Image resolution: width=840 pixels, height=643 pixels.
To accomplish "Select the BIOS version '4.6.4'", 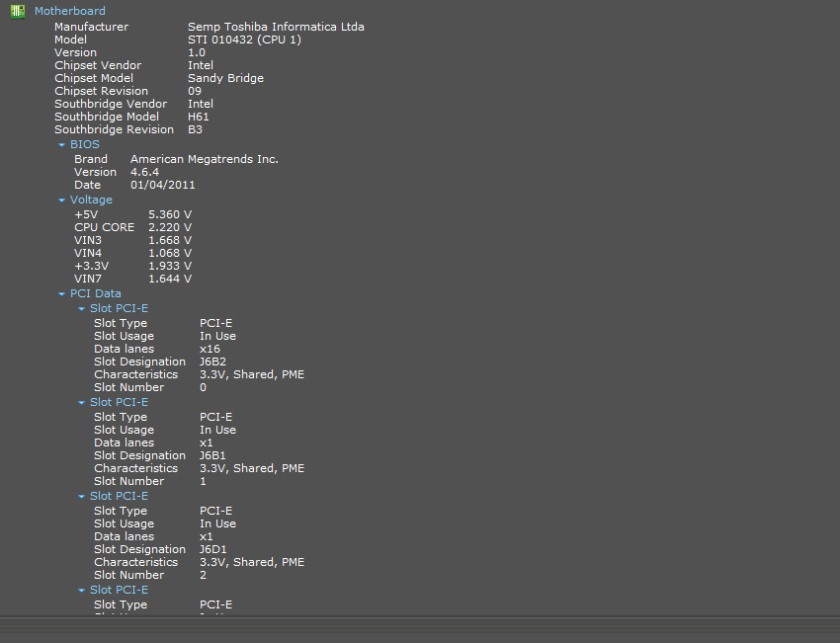I will (144, 172).
